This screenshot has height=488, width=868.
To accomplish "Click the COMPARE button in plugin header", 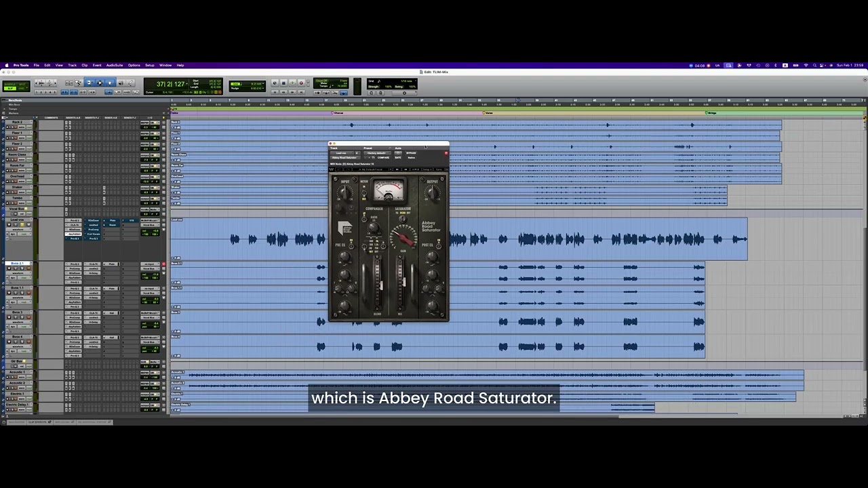I will coord(383,158).
